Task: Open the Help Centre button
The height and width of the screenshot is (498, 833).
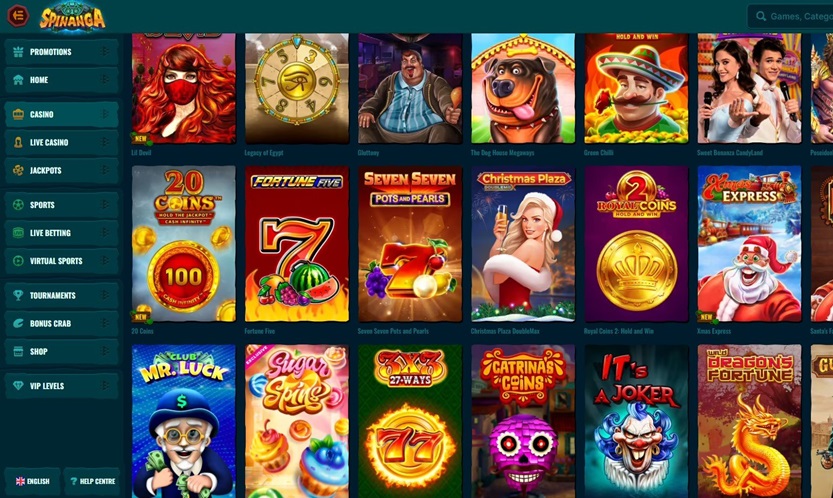Action: (x=92, y=481)
